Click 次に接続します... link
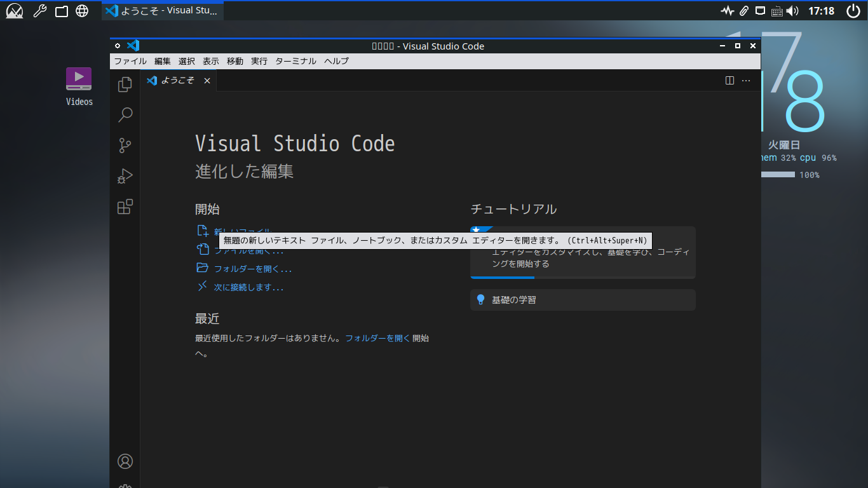Image resolution: width=868 pixels, height=488 pixels. 249,287
